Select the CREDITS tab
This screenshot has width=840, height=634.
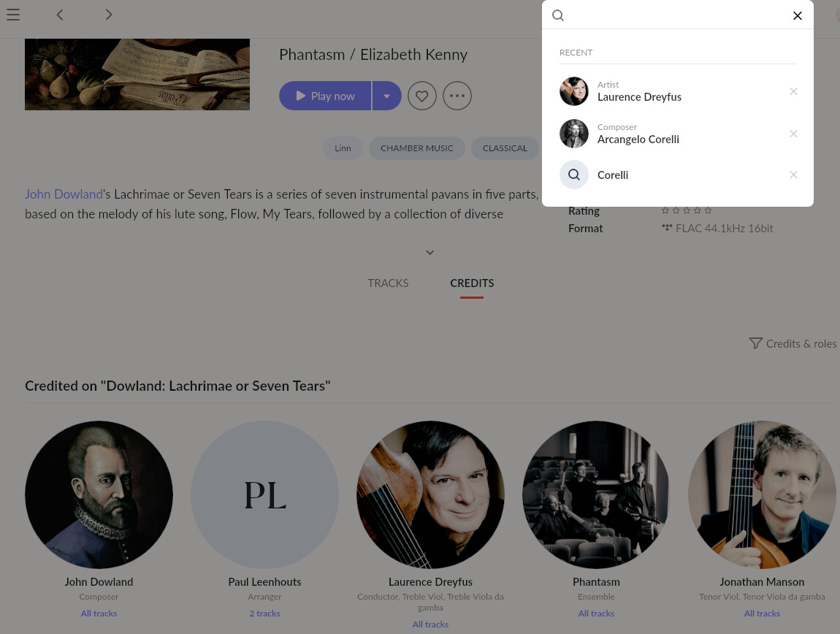point(472,283)
